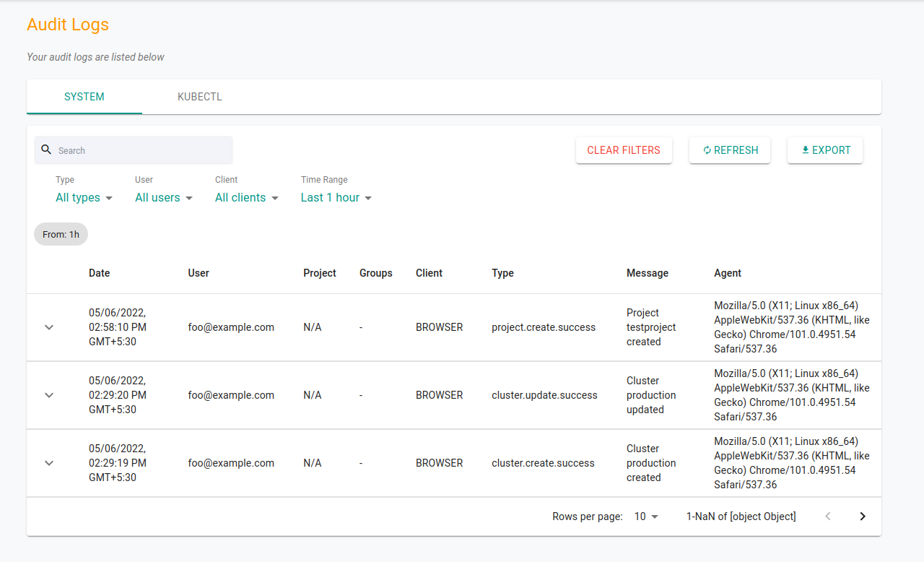Click the Audit Logs heading
The image size is (924, 562).
[x=68, y=25]
